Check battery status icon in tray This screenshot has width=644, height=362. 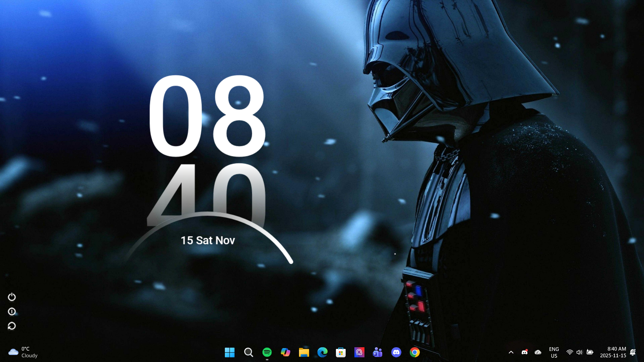pyautogui.click(x=590, y=352)
